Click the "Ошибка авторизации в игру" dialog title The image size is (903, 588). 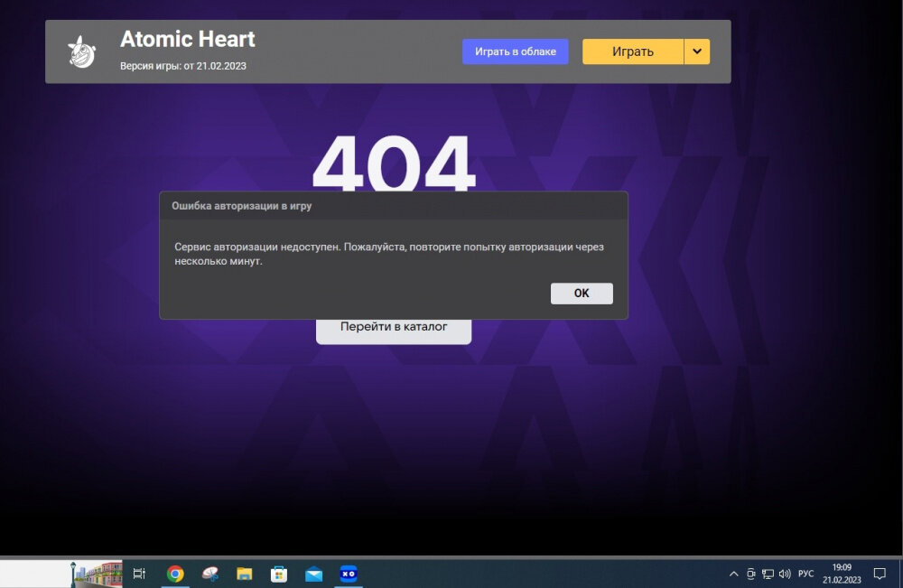click(x=241, y=206)
